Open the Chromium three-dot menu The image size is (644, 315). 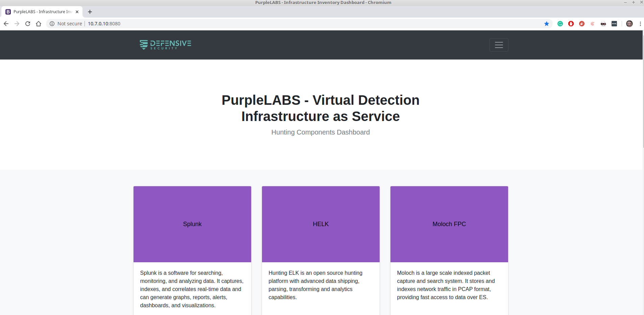click(640, 24)
